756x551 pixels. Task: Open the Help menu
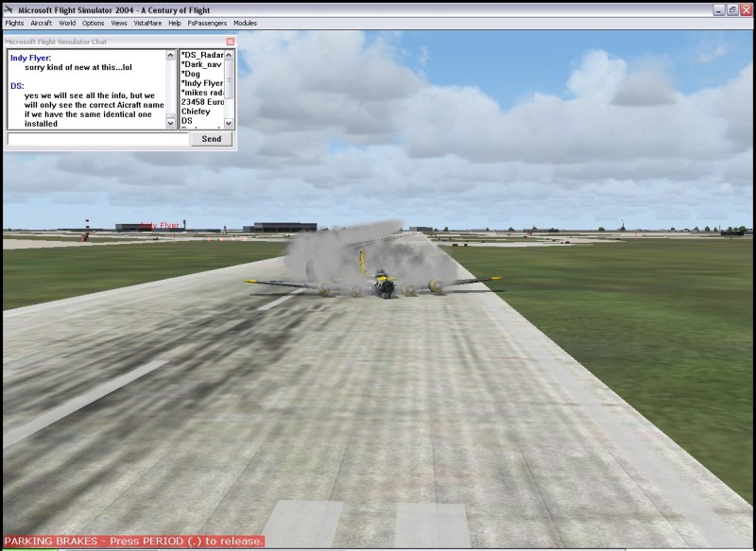(x=175, y=23)
